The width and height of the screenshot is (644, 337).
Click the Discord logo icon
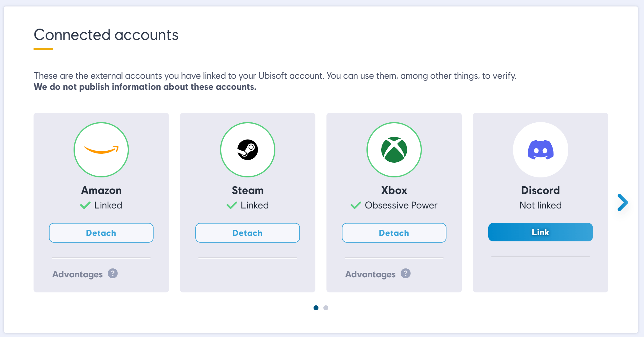[x=541, y=150]
